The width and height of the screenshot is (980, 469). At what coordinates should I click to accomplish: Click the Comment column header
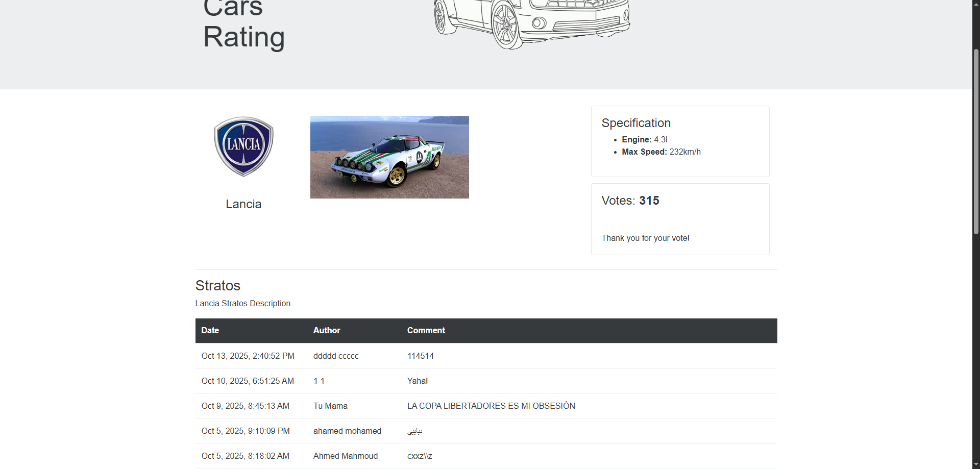click(426, 331)
